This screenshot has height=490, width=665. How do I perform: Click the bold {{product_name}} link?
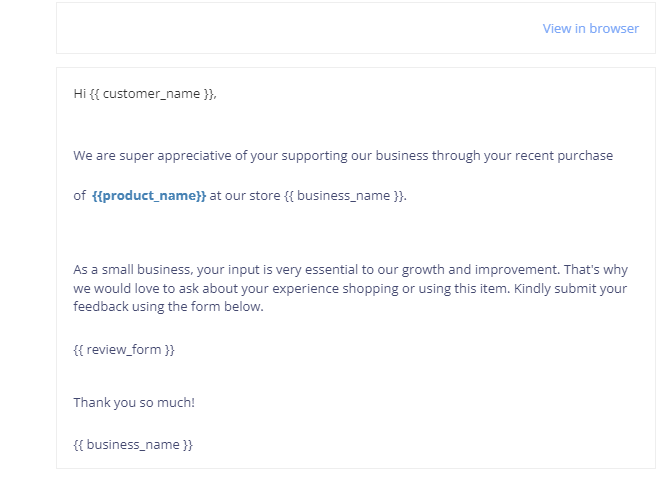click(x=149, y=196)
